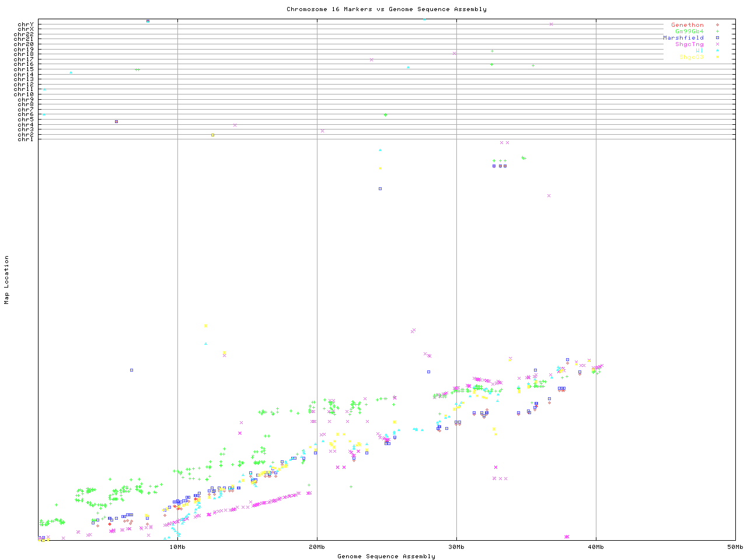The width and height of the screenshot is (747, 560).
Task: Click the cyan WI triangle legend marker
Action: point(717,51)
